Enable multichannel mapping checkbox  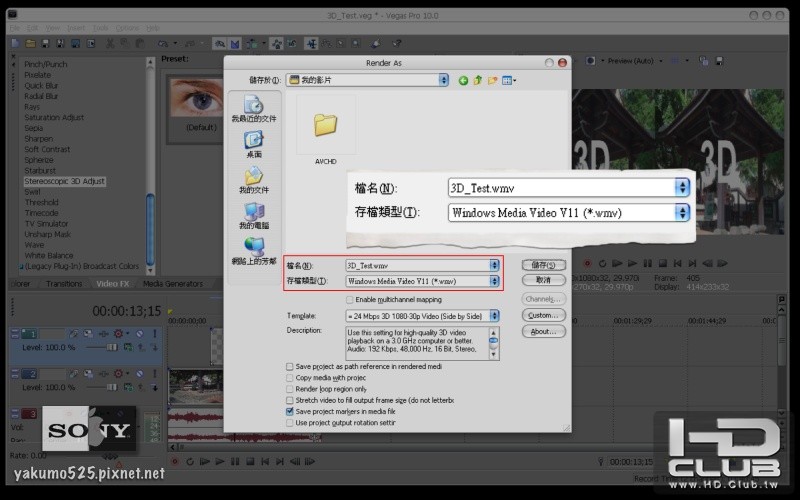[x=349, y=299]
